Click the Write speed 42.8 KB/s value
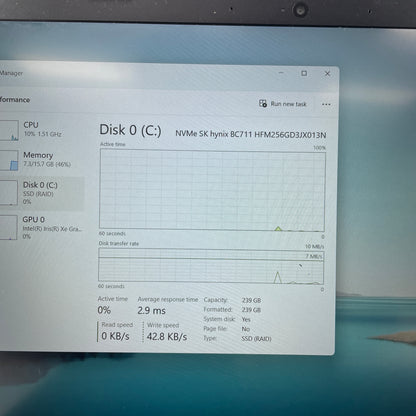The image size is (416, 416). pyautogui.click(x=167, y=337)
